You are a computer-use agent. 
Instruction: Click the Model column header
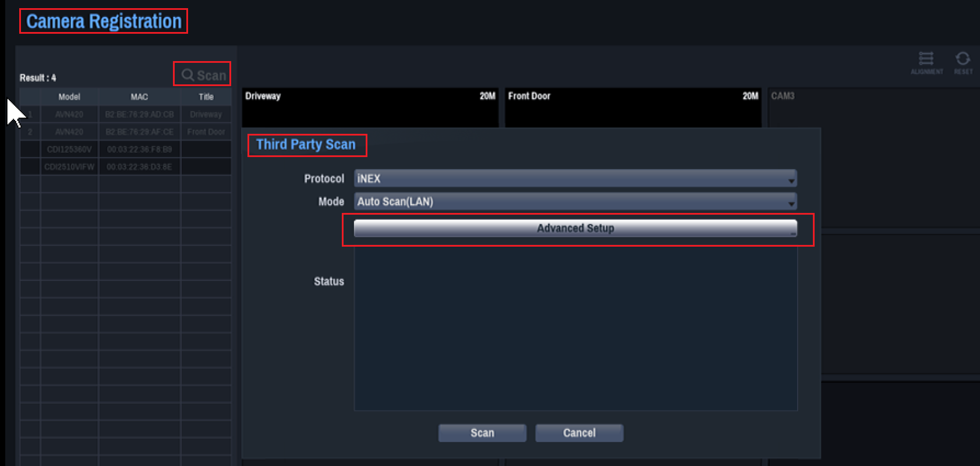(x=69, y=97)
